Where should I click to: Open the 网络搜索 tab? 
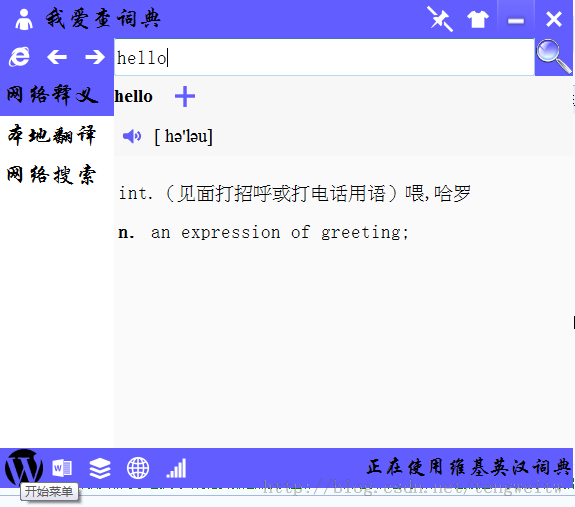pyautogui.click(x=52, y=174)
